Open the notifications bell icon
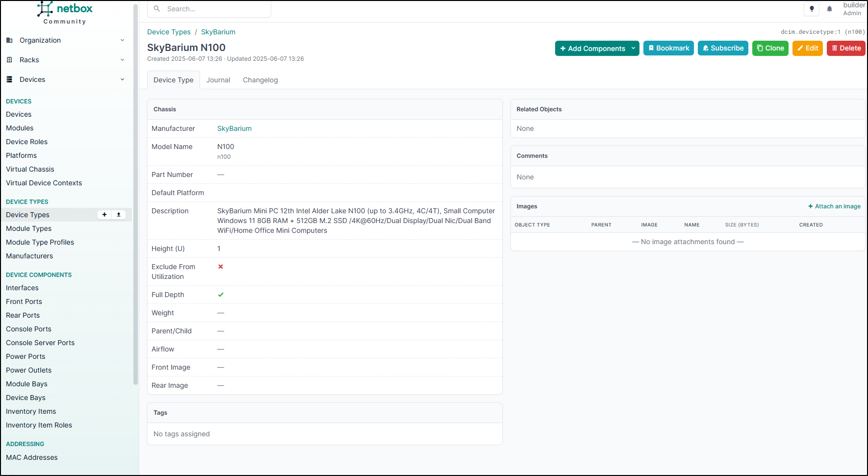Viewport: 868px width, 476px height. click(x=830, y=9)
